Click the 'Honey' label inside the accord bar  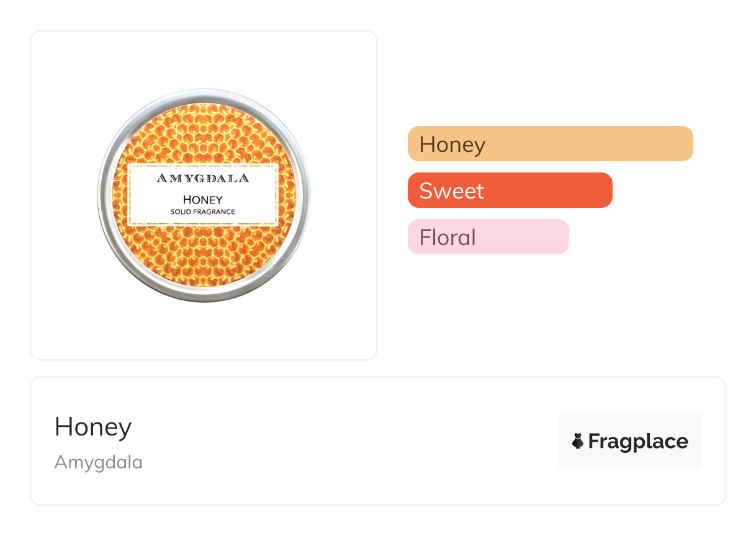point(452,144)
